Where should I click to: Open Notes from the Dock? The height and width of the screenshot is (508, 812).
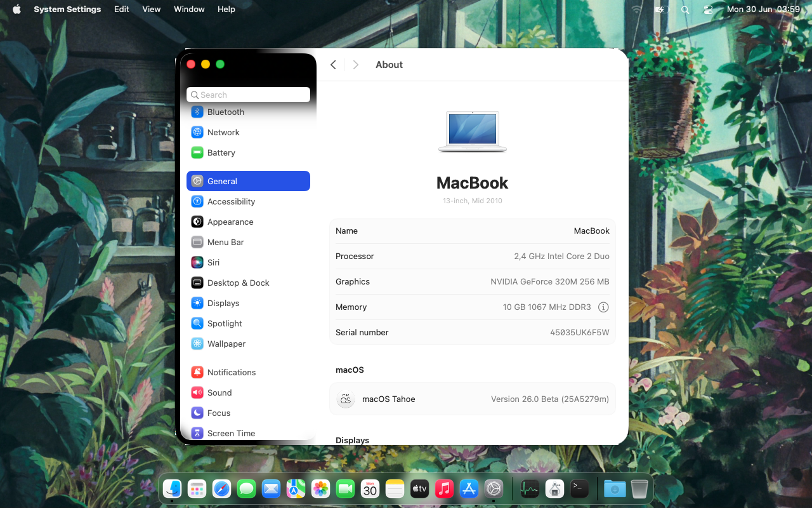pos(395,488)
